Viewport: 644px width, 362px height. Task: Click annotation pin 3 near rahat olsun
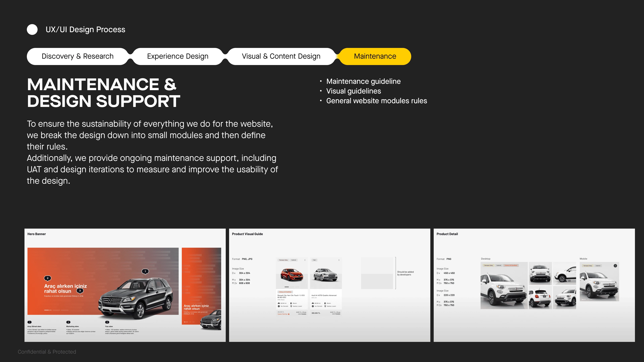coord(80,291)
